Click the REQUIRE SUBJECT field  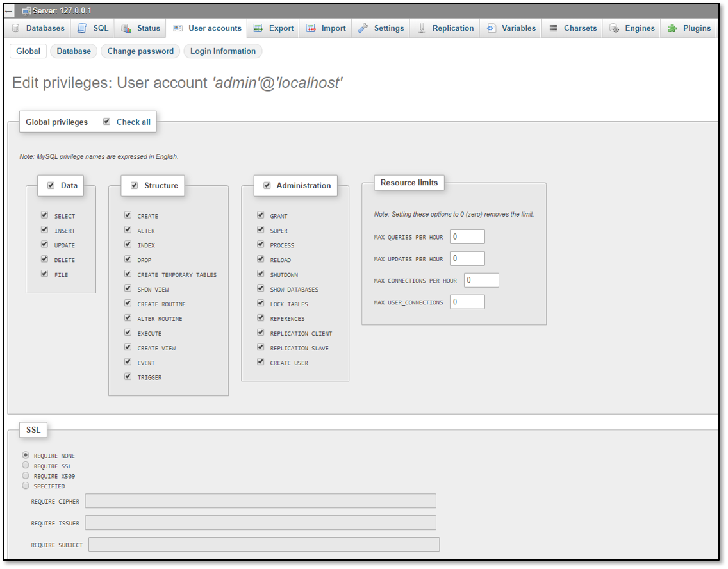pyautogui.click(x=264, y=545)
